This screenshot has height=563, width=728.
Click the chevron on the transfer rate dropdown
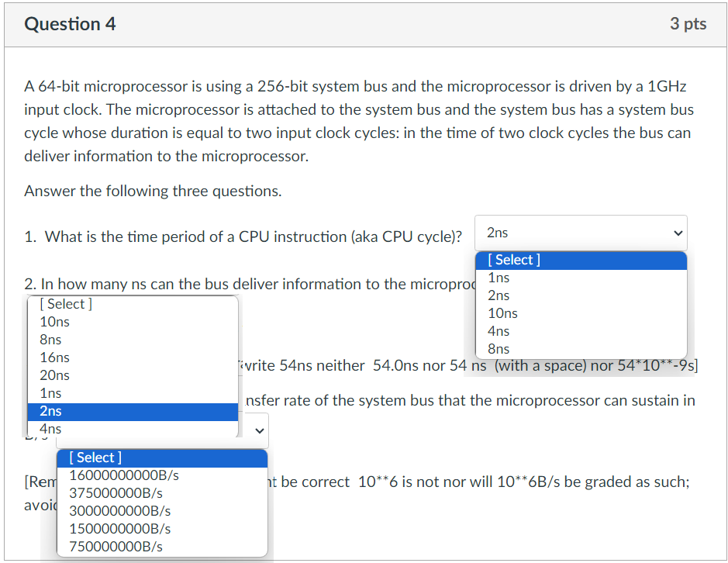point(260,430)
